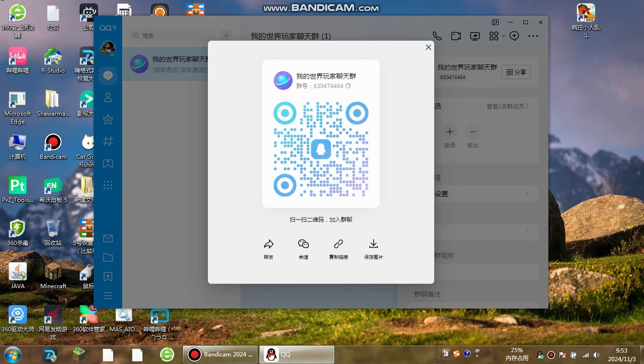Start a voice call in QQ chat
Viewport: 644px width, 364px height.
point(437,36)
